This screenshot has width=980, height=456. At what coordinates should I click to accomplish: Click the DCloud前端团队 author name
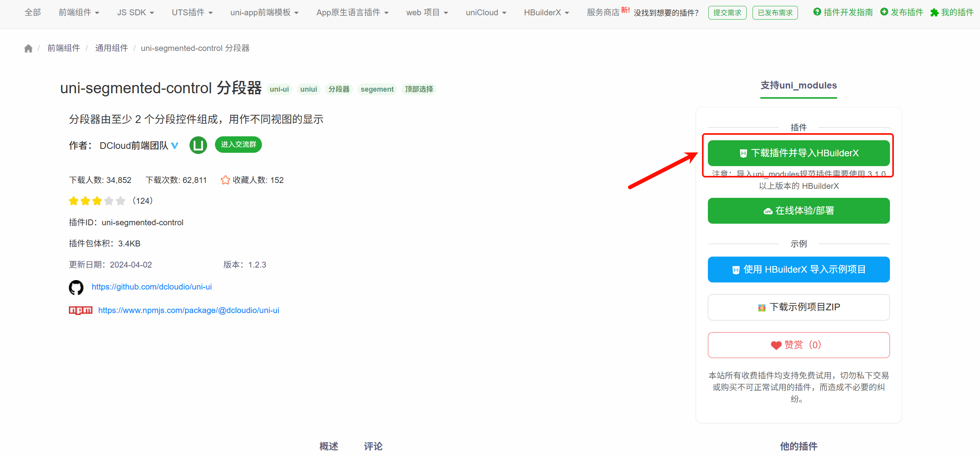134,146
